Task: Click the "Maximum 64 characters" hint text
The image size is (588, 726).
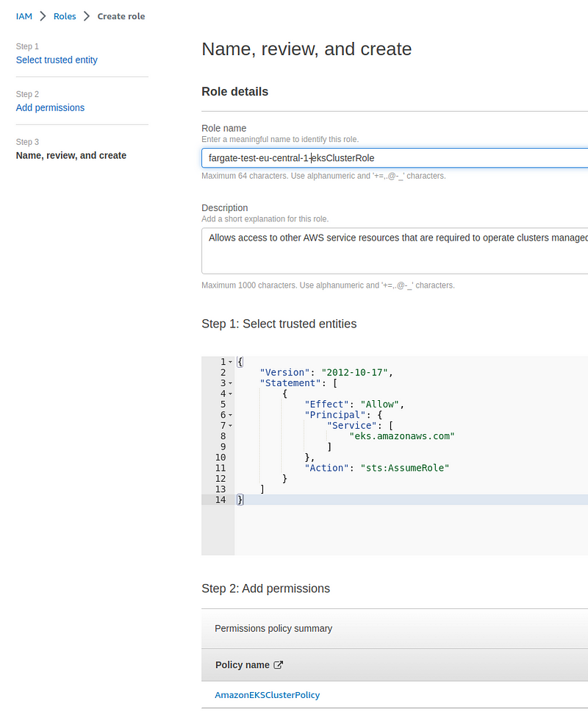Action: (324, 176)
